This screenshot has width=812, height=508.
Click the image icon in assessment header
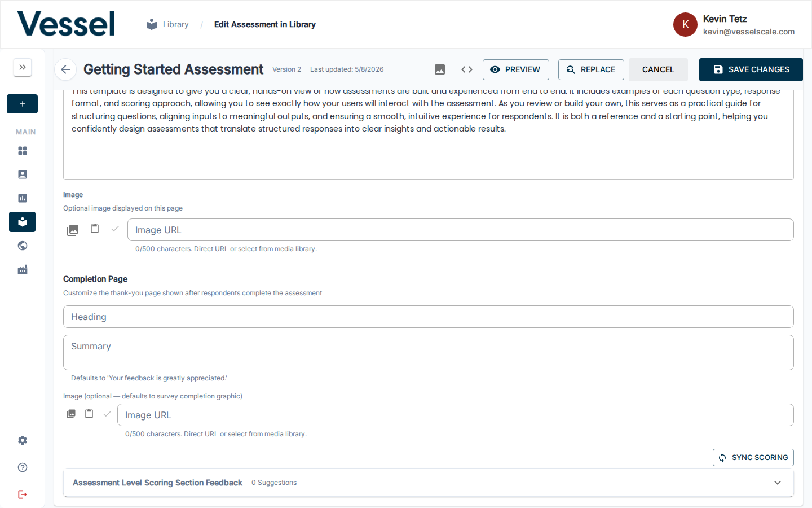pyautogui.click(x=440, y=69)
